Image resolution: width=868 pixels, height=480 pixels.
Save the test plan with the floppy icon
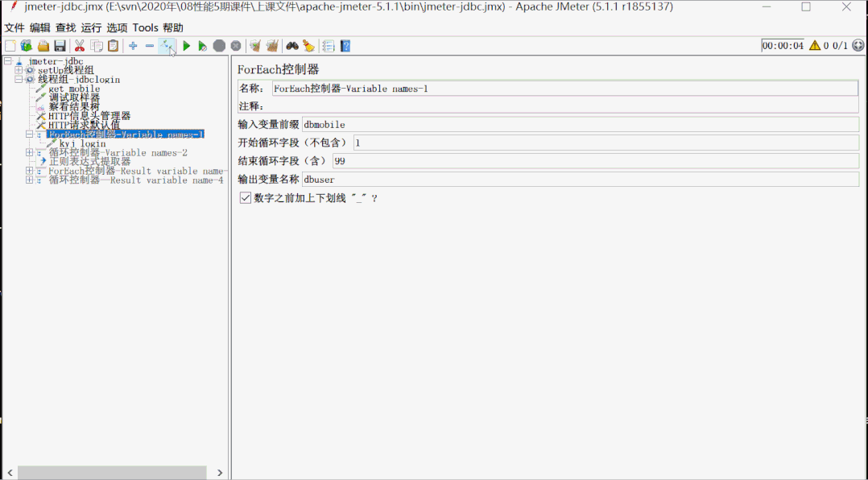pyautogui.click(x=60, y=46)
